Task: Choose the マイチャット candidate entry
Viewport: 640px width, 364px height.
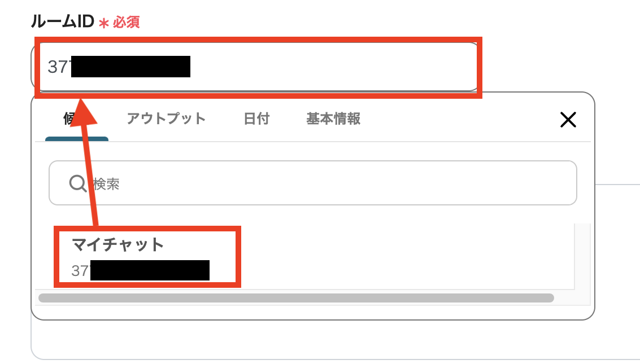Action: tap(147, 256)
